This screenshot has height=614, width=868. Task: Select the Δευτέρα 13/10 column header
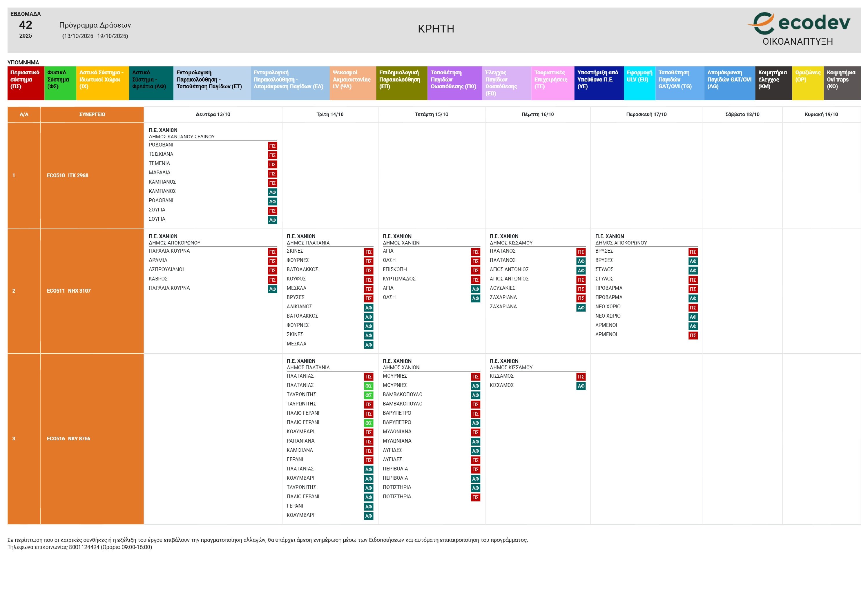pyautogui.click(x=213, y=115)
